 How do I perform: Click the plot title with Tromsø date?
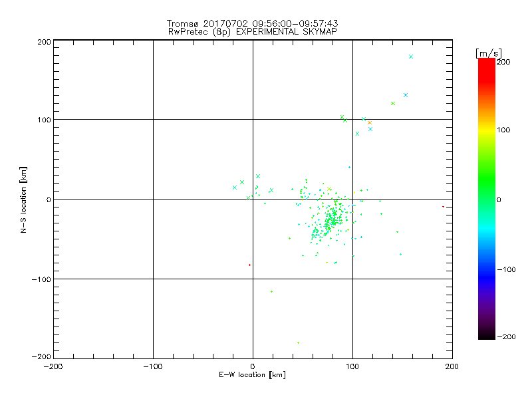click(252, 23)
